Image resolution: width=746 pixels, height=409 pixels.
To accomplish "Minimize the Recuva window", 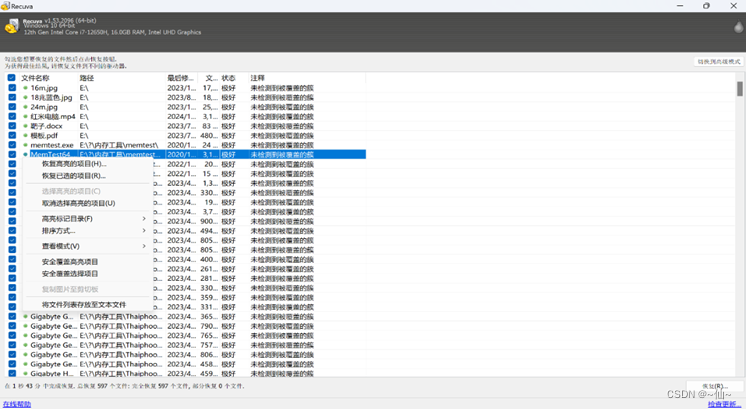I will pyautogui.click(x=680, y=6).
